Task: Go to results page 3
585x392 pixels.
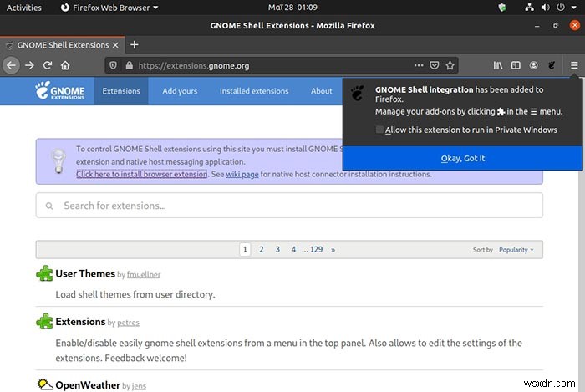Action: point(277,250)
